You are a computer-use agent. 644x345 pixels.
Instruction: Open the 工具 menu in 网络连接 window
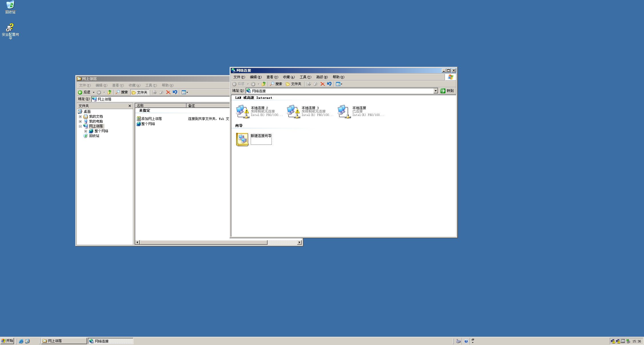pos(305,77)
